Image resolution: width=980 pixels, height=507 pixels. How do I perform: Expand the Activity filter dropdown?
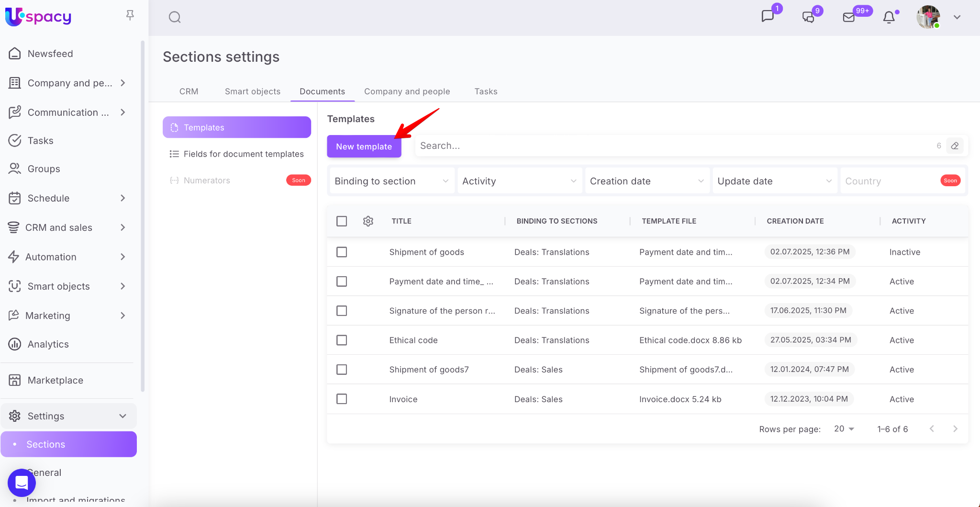pos(519,181)
